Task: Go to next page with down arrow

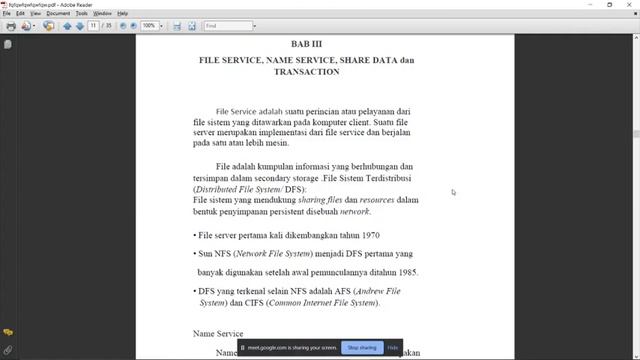Action: coord(80,26)
